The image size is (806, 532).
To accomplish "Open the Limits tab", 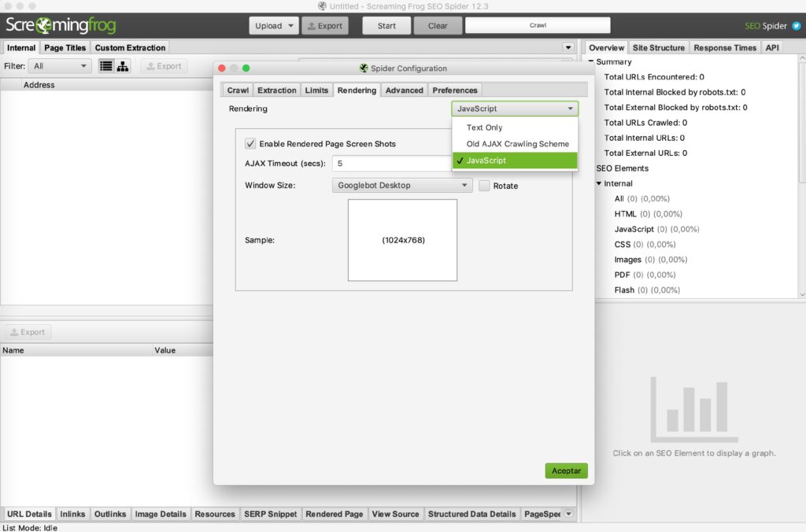I will click(316, 90).
